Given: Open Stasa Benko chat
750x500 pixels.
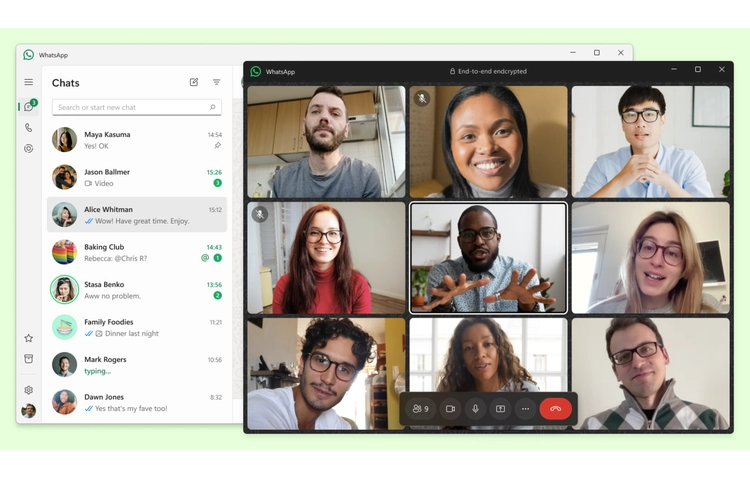Looking at the screenshot, I should pyautogui.click(x=137, y=289).
